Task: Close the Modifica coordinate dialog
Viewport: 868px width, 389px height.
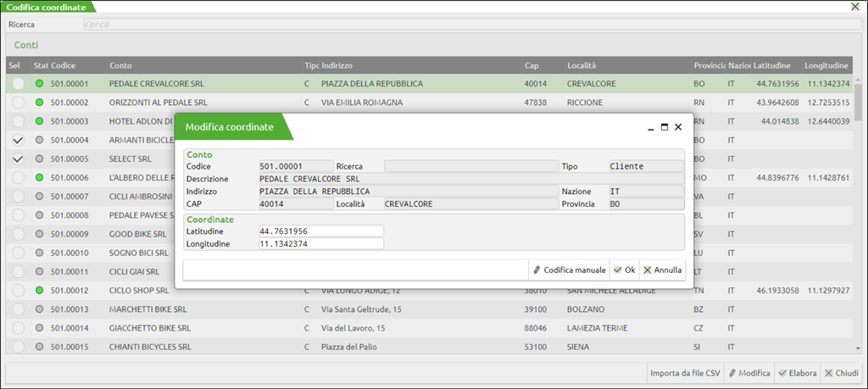Action: point(678,127)
